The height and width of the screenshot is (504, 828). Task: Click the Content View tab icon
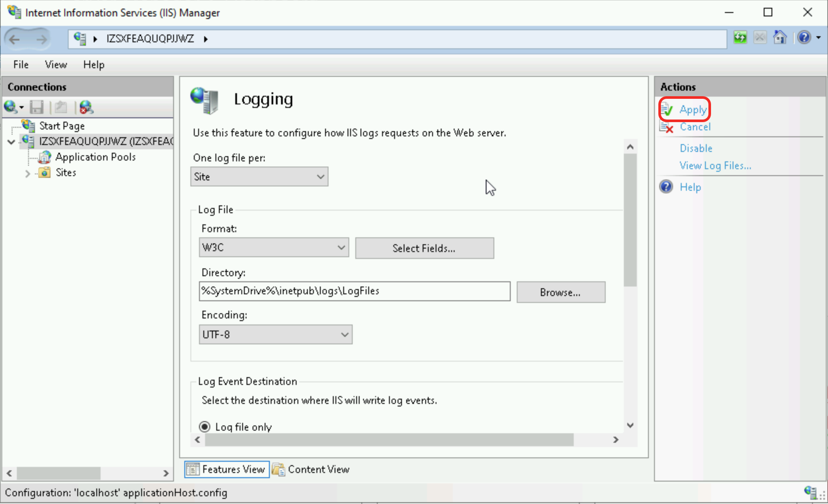[x=278, y=469]
